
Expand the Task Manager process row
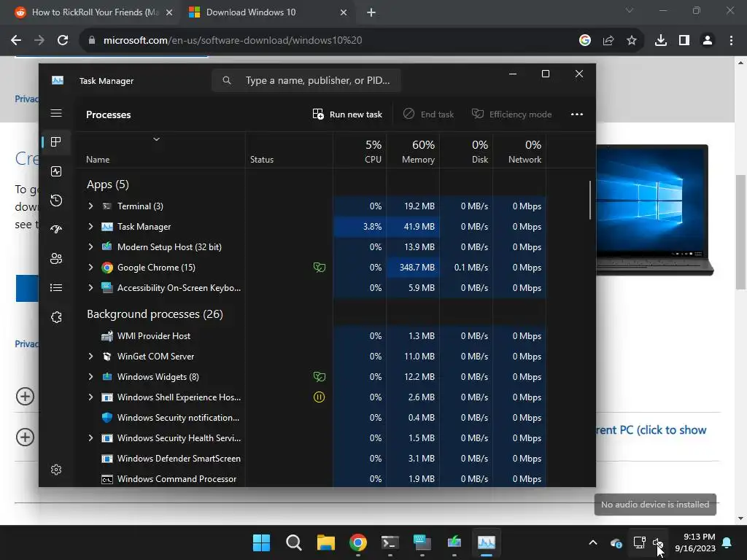90,227
